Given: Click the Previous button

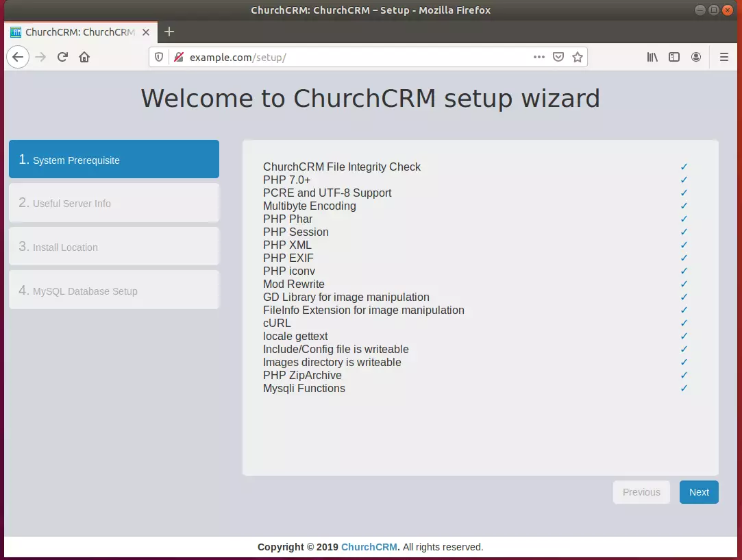Looking at the screenshot, I should 641,492.
